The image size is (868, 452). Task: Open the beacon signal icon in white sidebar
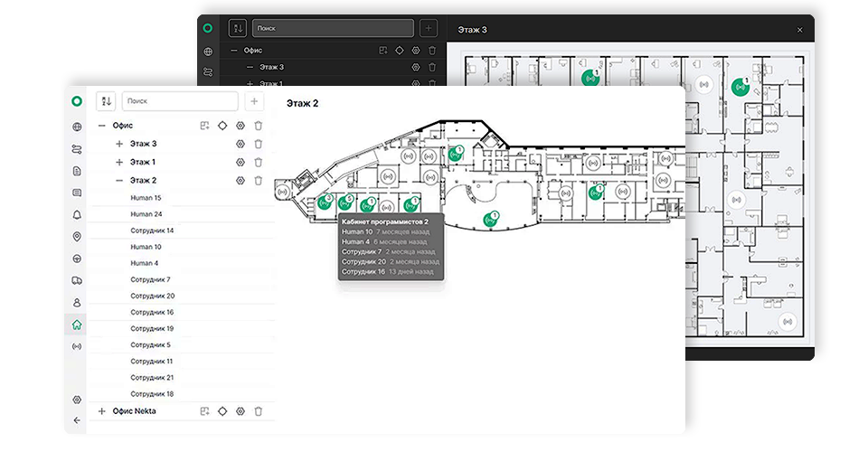(77, 346)
